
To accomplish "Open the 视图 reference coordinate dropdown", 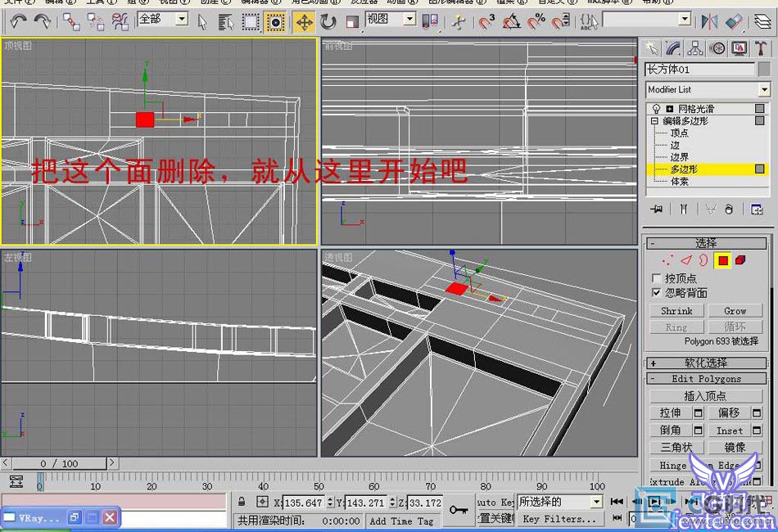I will [409, 20].
